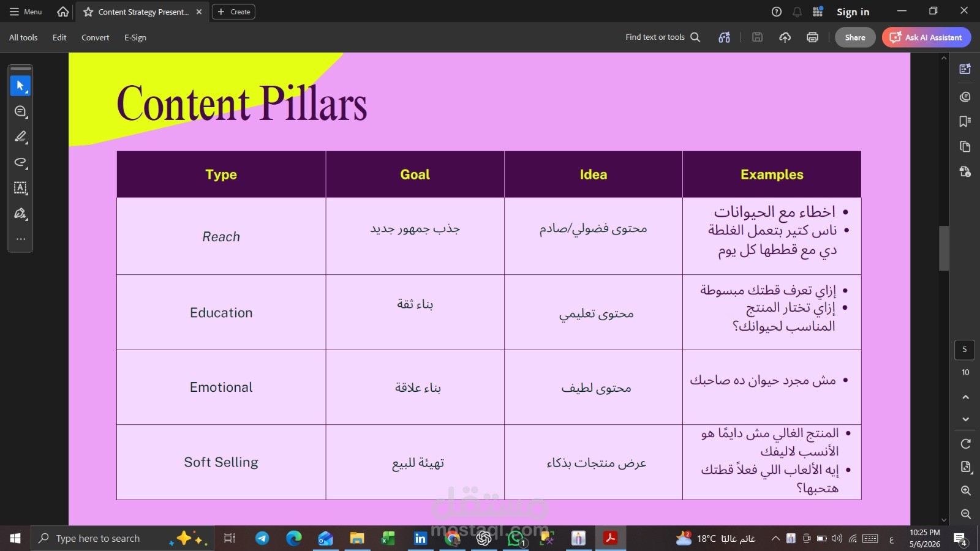The image size is (980, 551).
Task: Click the search magnifier icon
Action: tap(695, 37)
